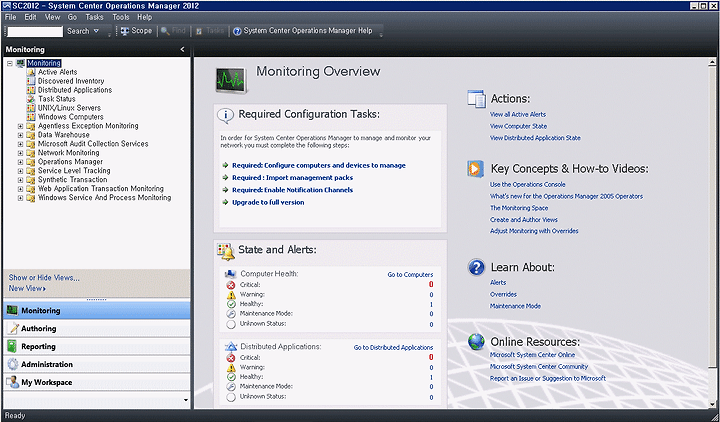Expand the Operations Manager folder node
The height and width of the screenshot is (422, 720).
click(20, 162)
